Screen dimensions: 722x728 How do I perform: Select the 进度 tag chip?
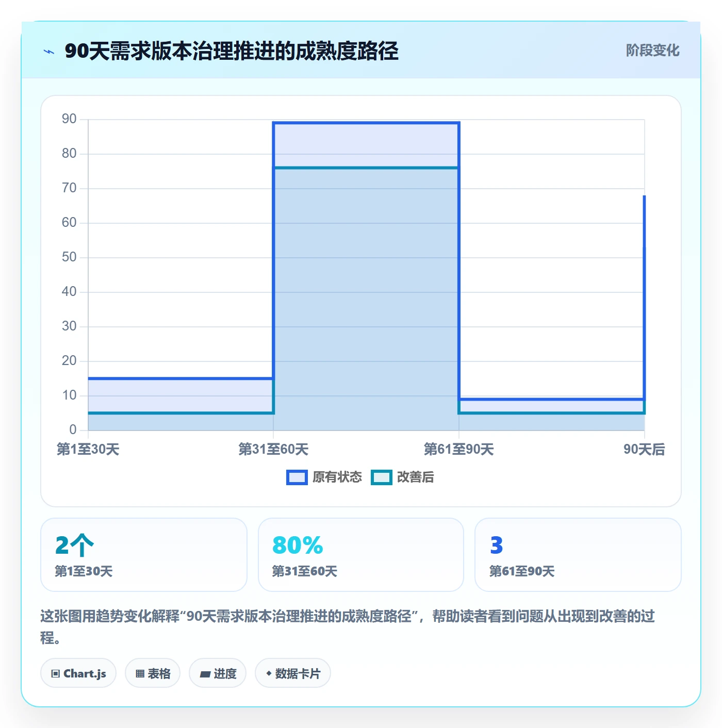click(x=218, y=673)
